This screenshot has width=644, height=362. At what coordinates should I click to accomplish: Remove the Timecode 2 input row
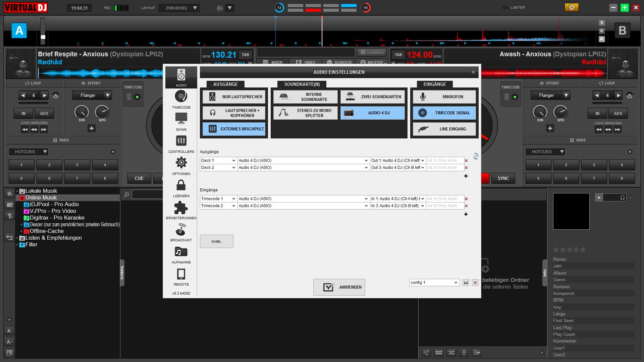[x=466, y=206]
